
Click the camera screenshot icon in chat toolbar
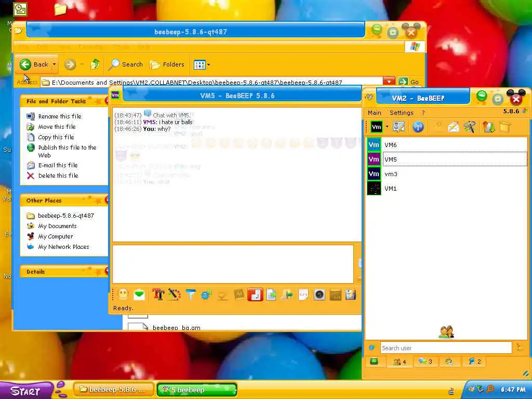320,295
